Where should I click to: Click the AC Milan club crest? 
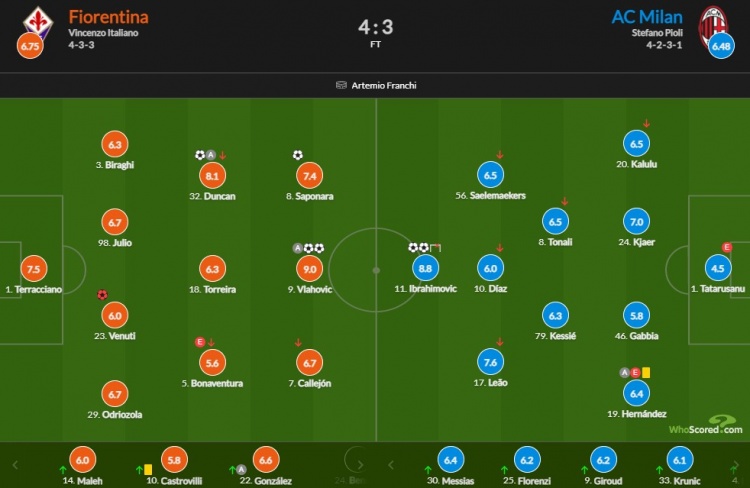click(x=713, y=24)
